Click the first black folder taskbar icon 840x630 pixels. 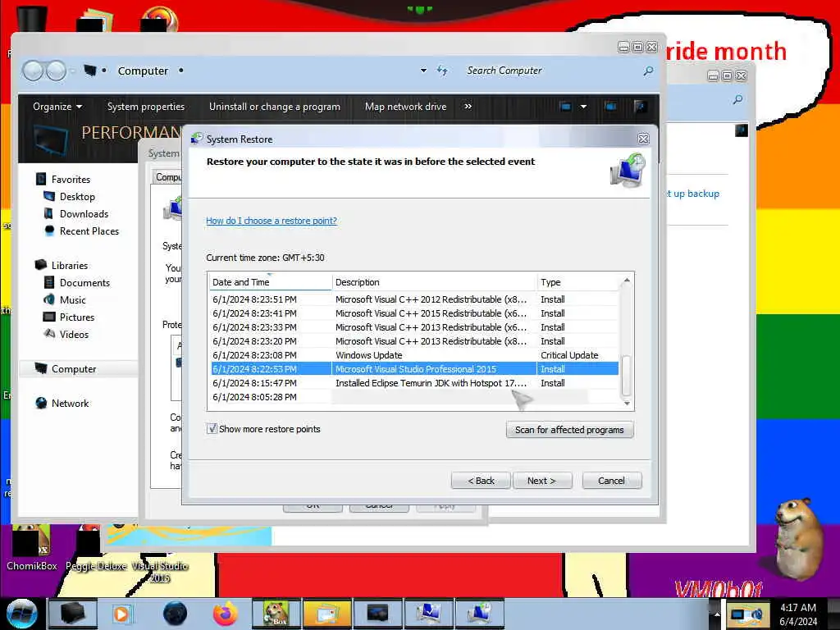72,614
